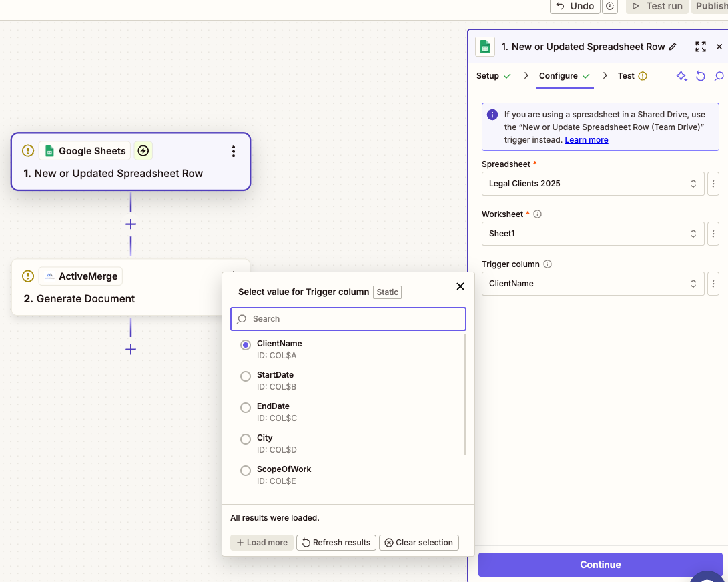
Task: Click the pencil icon to rename step
Action: 673,47
